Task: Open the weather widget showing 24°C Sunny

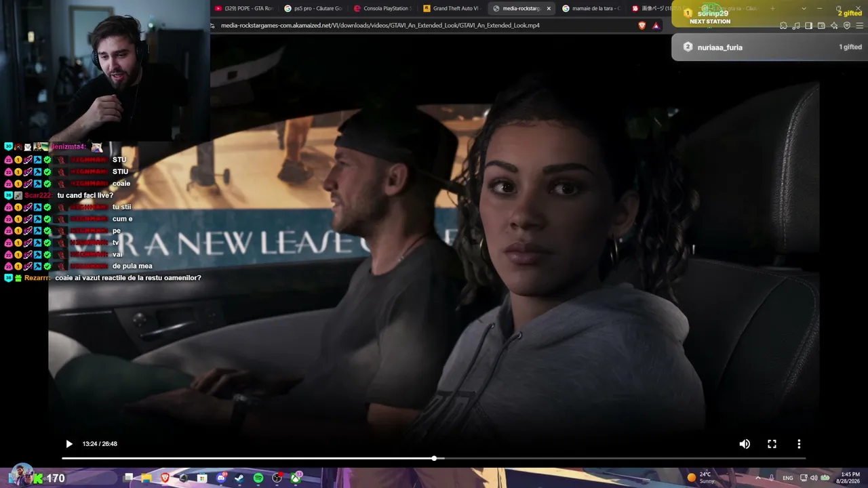Action: pyautogui.click(x=701, y=478)
